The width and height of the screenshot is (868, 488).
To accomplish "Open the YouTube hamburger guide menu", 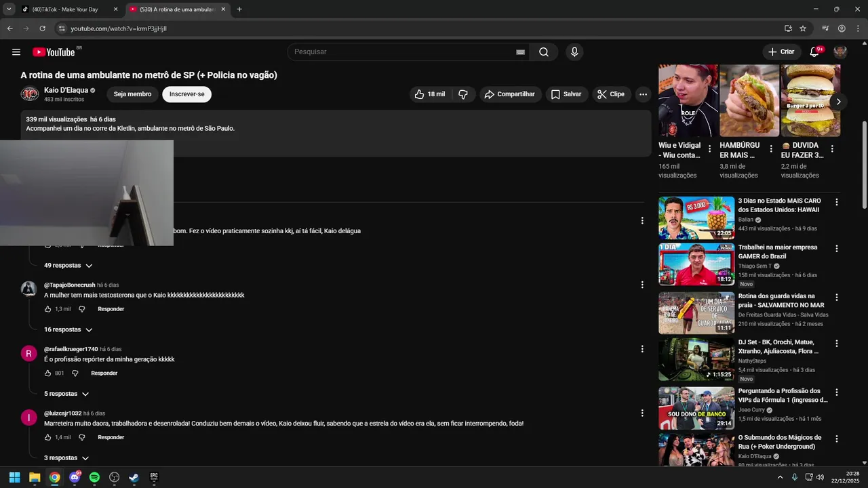I will point(16,52).
